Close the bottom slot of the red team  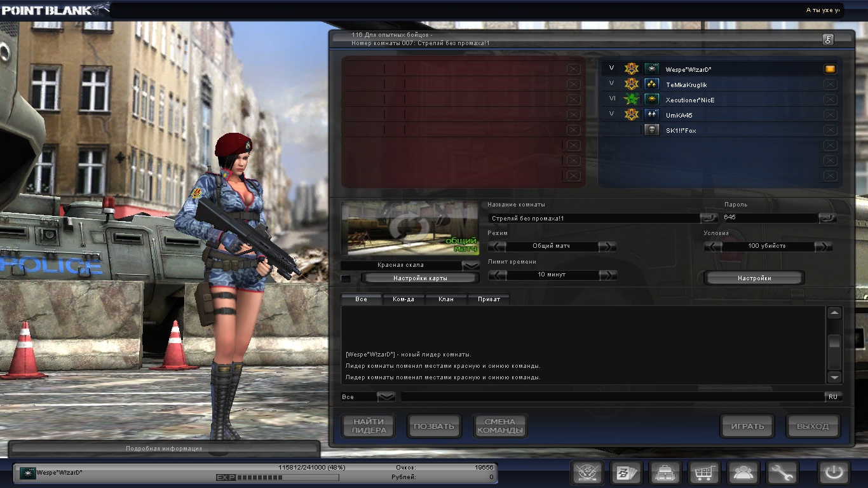click(573, 176)
